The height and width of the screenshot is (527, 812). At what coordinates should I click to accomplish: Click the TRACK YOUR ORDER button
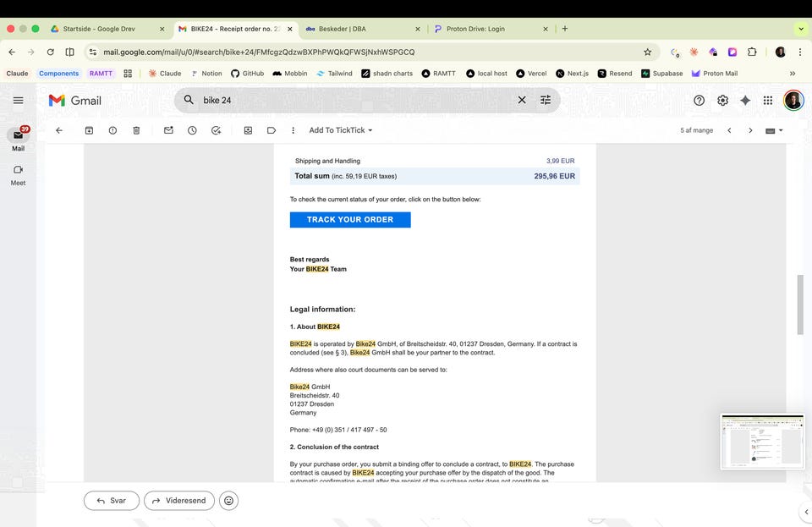[350, 220]
